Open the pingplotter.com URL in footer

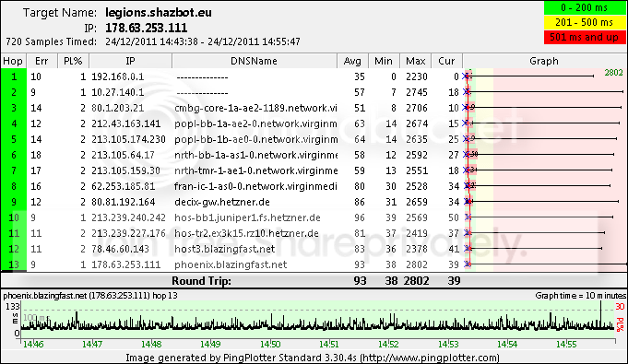point(431,358)
